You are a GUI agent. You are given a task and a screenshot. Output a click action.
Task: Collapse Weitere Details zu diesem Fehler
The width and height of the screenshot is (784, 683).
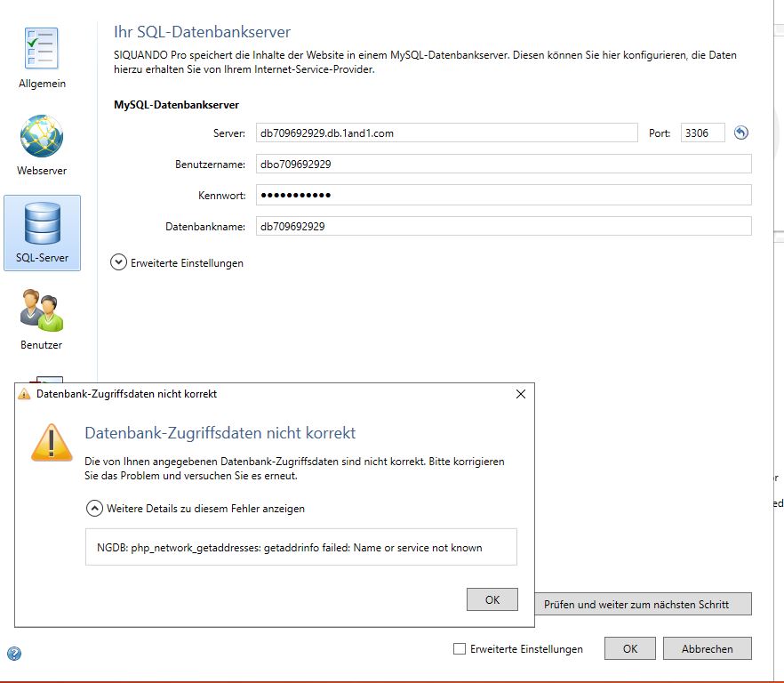point(93,509)
